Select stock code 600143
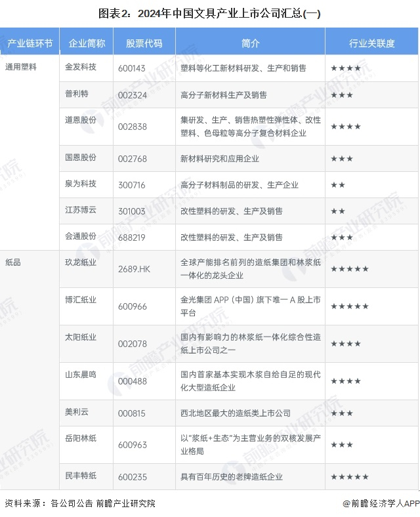Image resolution: width=420 pixels, height=517 pixels. point(131,68)
